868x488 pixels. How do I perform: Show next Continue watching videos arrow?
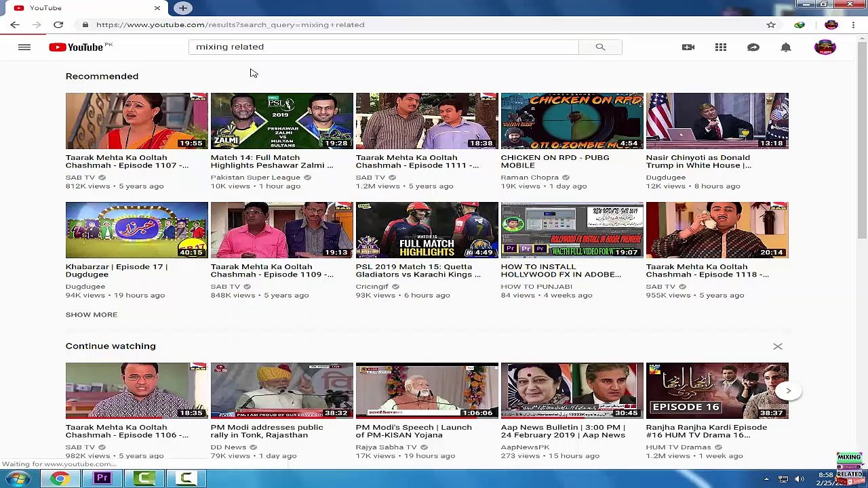coord(788,390)
